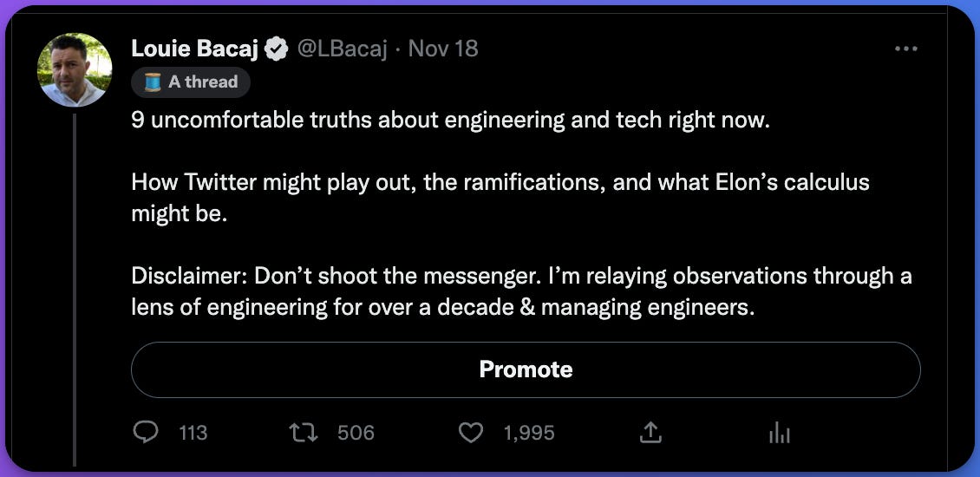
Task: Like the tweet with the heart icon
Action: (470, 432)
